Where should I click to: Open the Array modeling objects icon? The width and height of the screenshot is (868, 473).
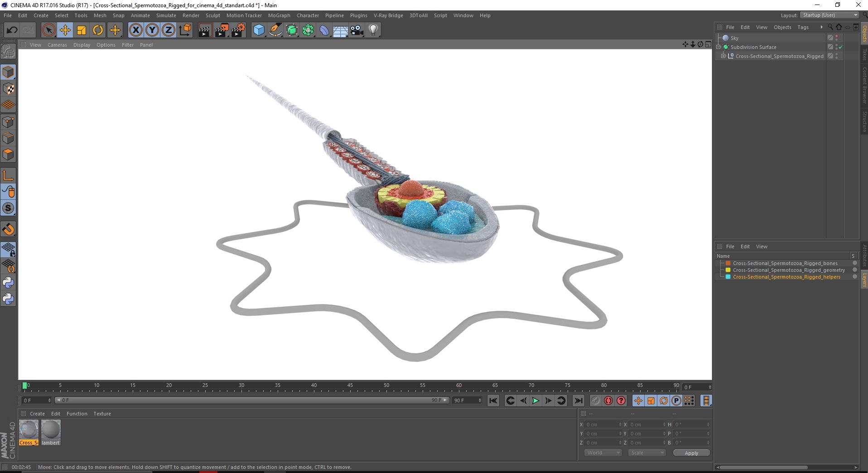coord(309,30)
